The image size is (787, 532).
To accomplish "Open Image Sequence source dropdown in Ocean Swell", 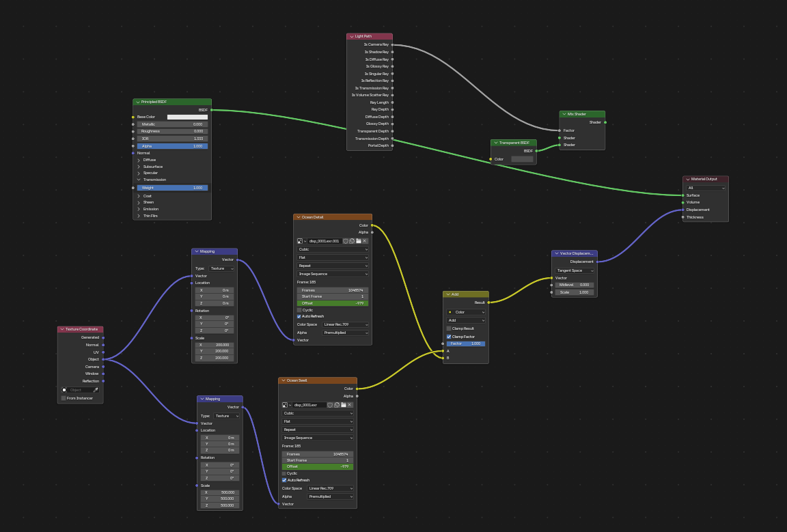I will tap(317, 438).
